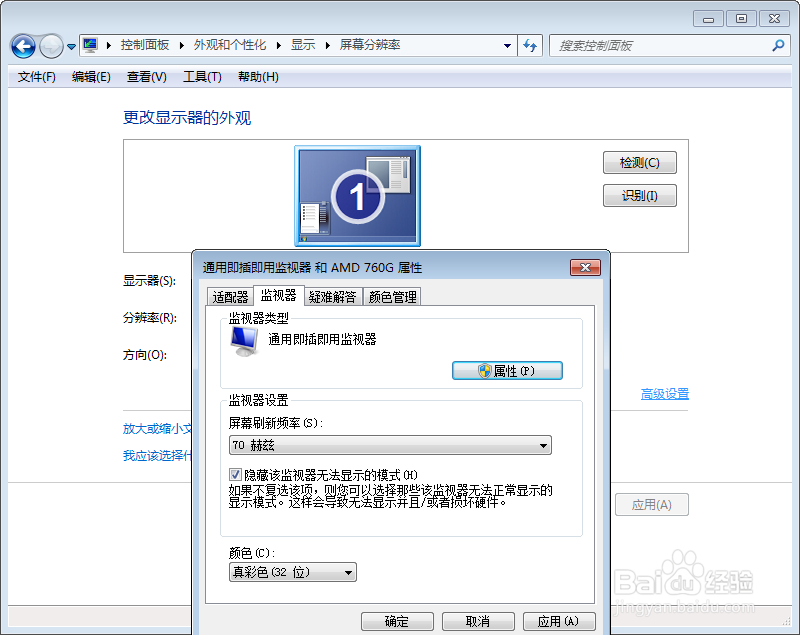Toggle 隐藏该监视器无法显示的模式 checkbox
This screenshot has width=800, height=635.
235,475
